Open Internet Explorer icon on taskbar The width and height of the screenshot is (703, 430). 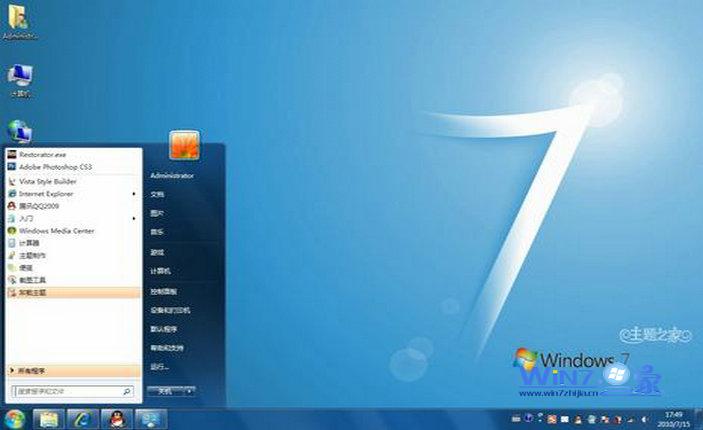click(x=82, y=419)
